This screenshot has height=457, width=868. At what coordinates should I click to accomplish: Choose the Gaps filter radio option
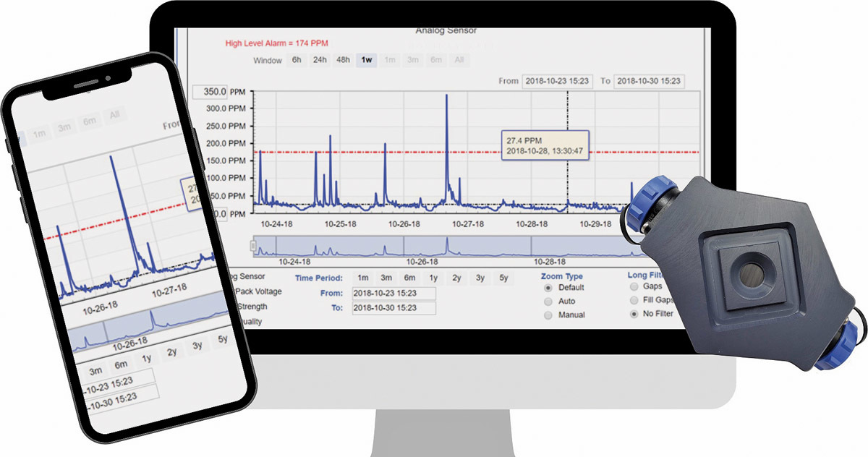pyautogui.click(x=635, y=286)
